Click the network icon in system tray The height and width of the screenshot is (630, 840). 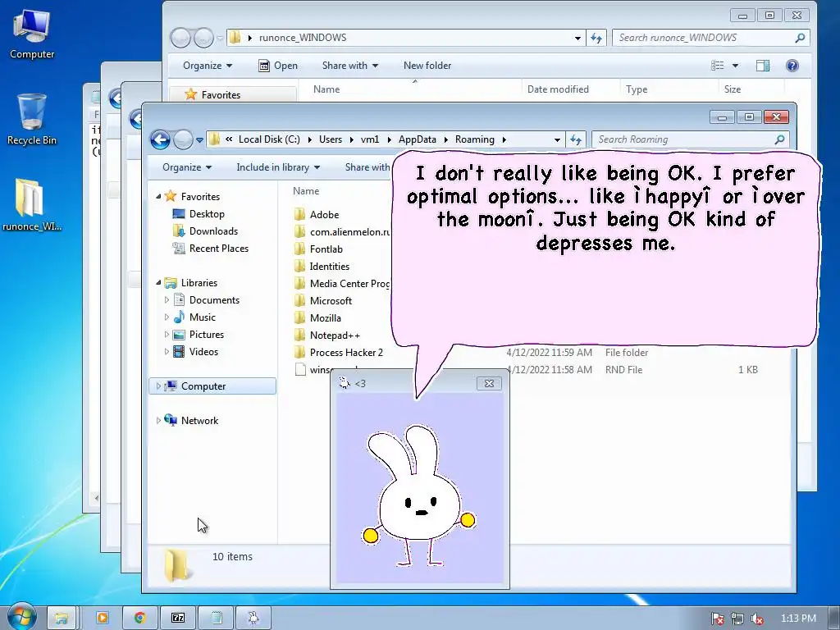coord(737,619)
